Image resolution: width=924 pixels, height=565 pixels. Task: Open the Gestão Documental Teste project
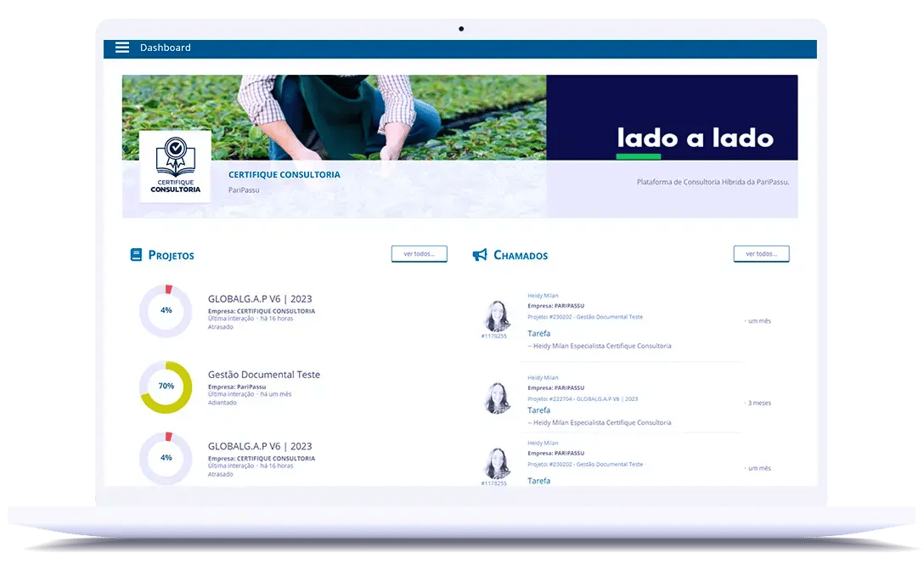coord(264,374)
